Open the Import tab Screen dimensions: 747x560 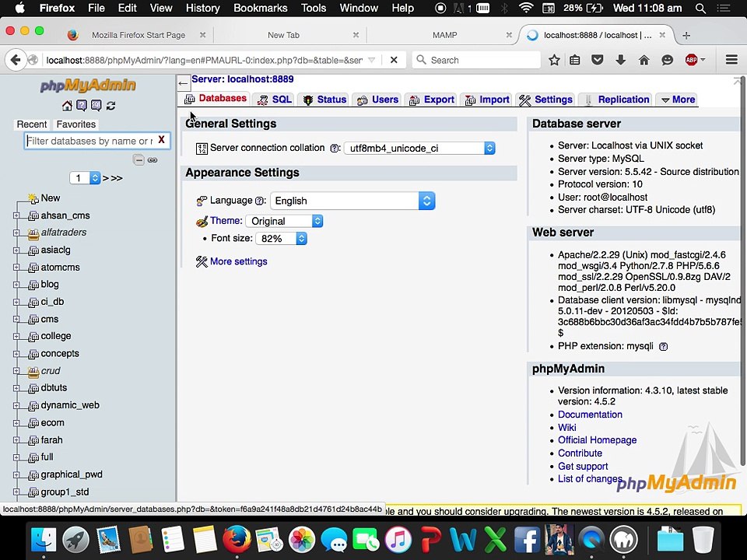pos(487,100)
